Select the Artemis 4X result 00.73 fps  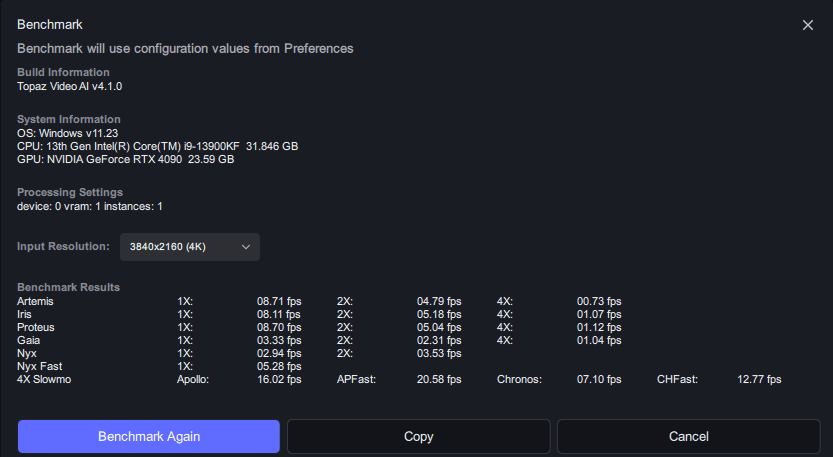coord(599,301)
